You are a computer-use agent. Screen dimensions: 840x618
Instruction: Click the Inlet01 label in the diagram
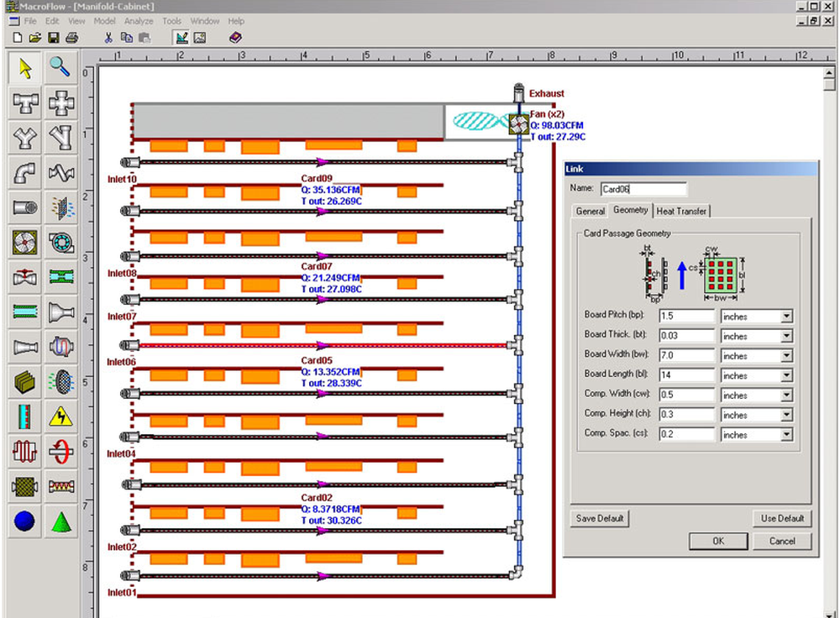[122, 592]
